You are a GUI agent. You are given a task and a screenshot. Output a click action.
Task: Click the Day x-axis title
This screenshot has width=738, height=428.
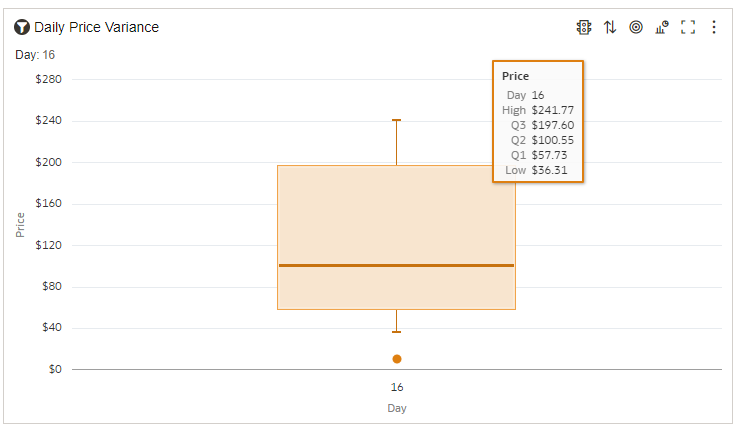[x=397, y=408]
